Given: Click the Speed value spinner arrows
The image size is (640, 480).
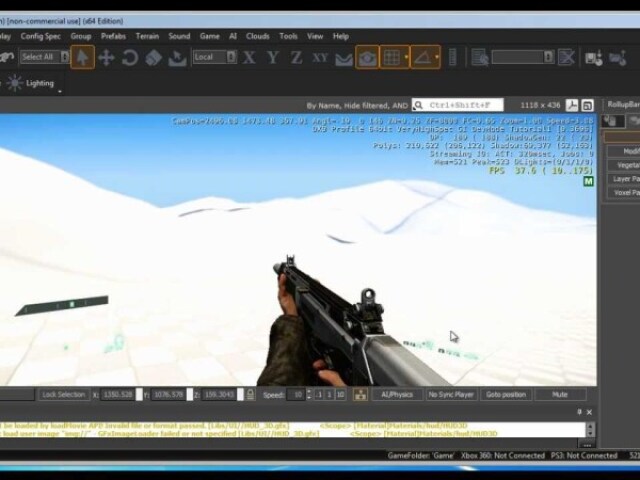Looking at the screenshot, I should (x=309, y=395).
